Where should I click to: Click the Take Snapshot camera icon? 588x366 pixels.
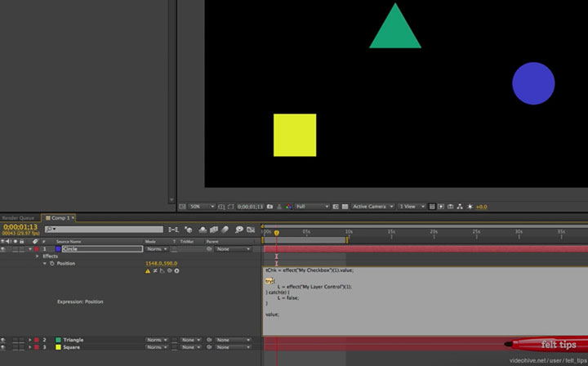pyautogui.click(x=269, y=207)
